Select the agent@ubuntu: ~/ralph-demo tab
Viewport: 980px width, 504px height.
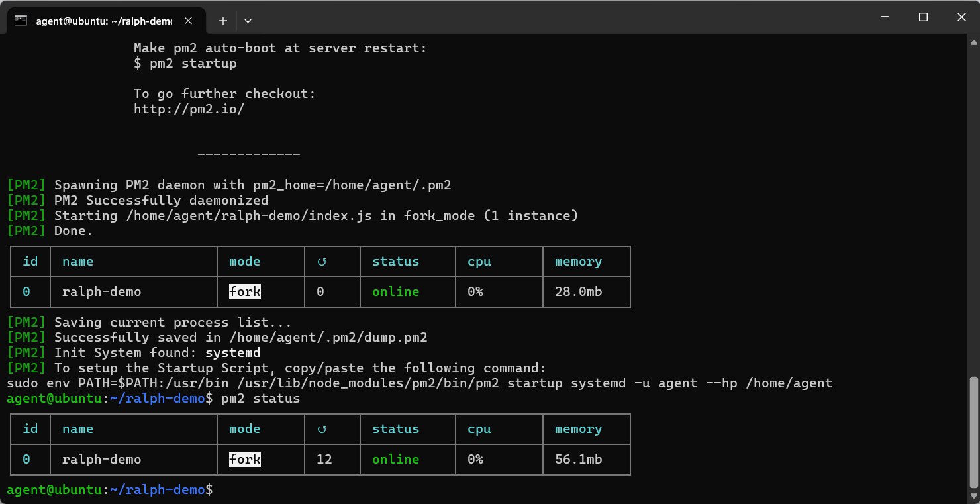(x=104, y=21)
